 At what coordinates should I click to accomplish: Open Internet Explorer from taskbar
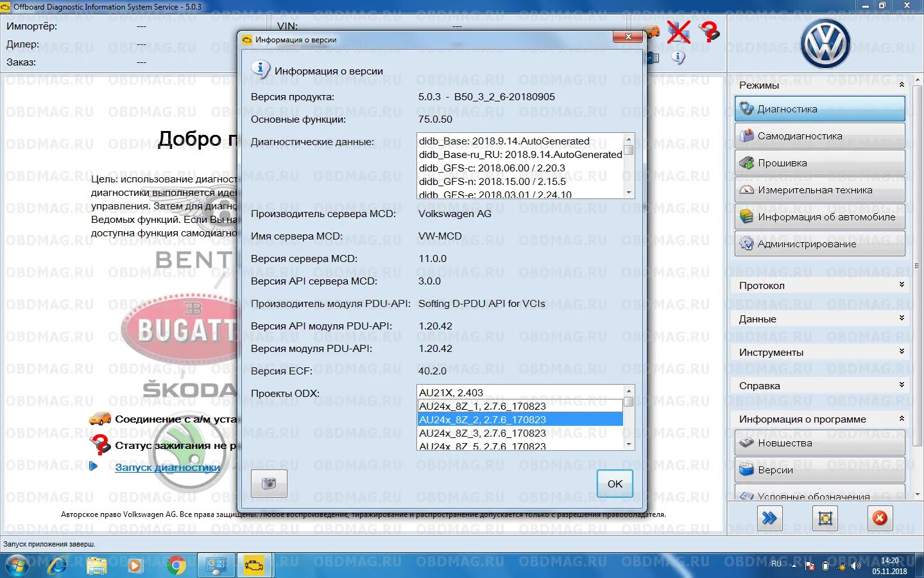click(x=56, y=565)
